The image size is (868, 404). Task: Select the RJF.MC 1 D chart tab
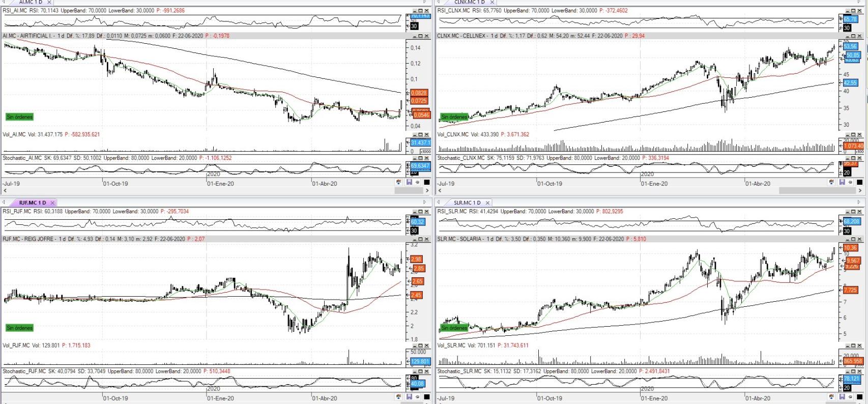click(33, 203)
